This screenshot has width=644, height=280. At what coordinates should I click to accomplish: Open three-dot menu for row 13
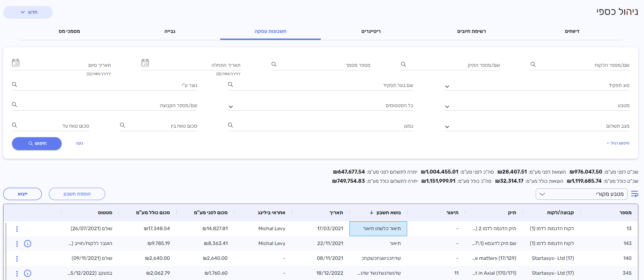point(17,229)
